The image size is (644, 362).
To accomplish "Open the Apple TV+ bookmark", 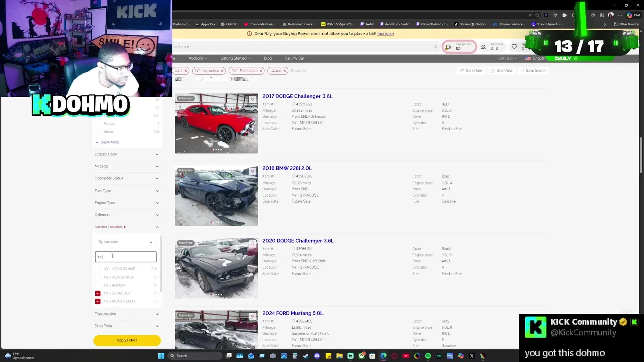I will pos(205,24).
